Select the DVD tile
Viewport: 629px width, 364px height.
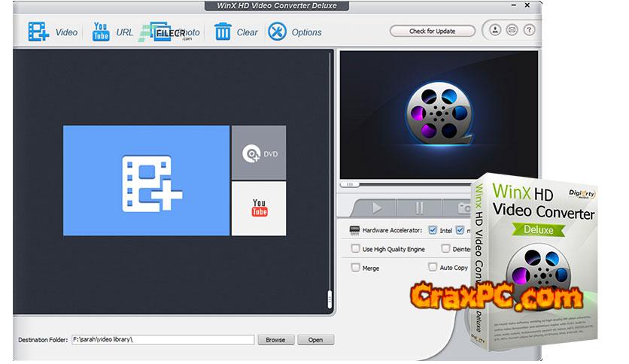point(259,153)
